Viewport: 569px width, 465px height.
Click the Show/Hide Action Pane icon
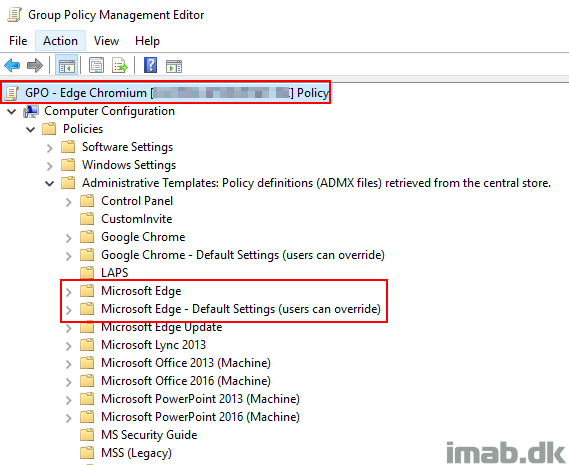click(x=174, y=66)
